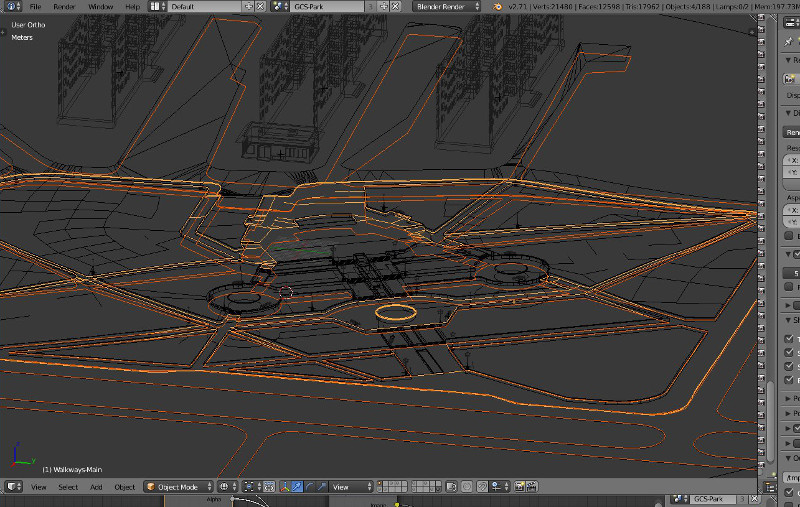
Task: Toggle the snap magnet icon
Action: 482,487
